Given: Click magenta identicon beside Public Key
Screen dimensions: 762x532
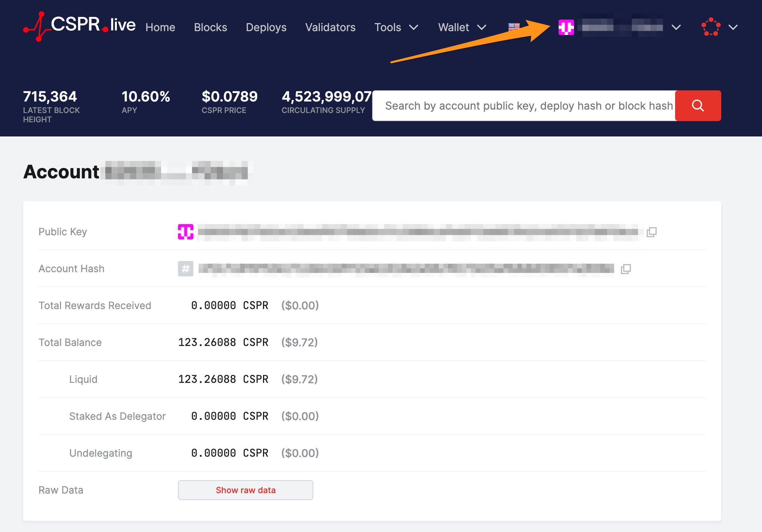Looking at the screenshot, I should point(186,232).
